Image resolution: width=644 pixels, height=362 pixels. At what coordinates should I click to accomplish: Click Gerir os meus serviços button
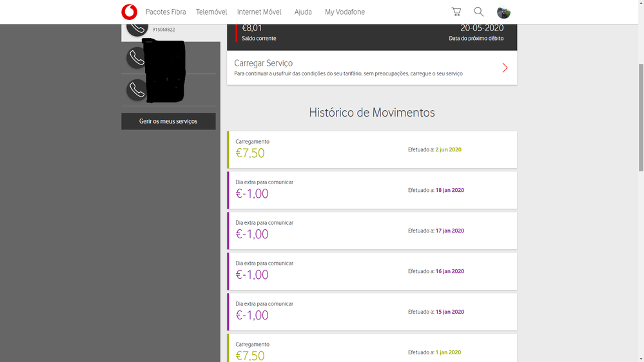[x=168, y=121]
